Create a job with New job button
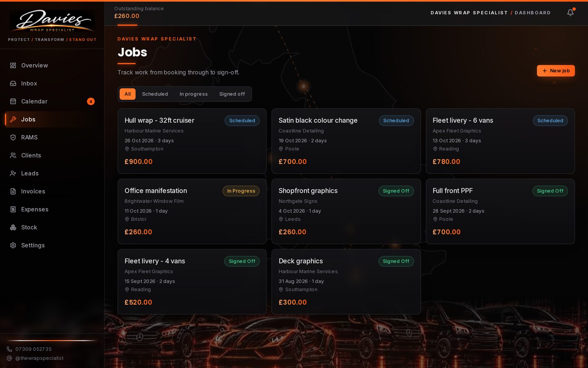The height and width of the screenshot is (368, 588). [556, 71]
